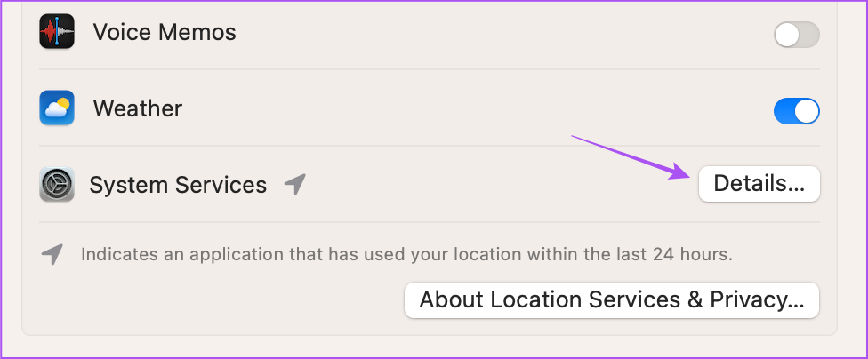The width and height of the screenshot is (868, 359).
Task: Select the Voice Memos label text
Action: [165, 32]
